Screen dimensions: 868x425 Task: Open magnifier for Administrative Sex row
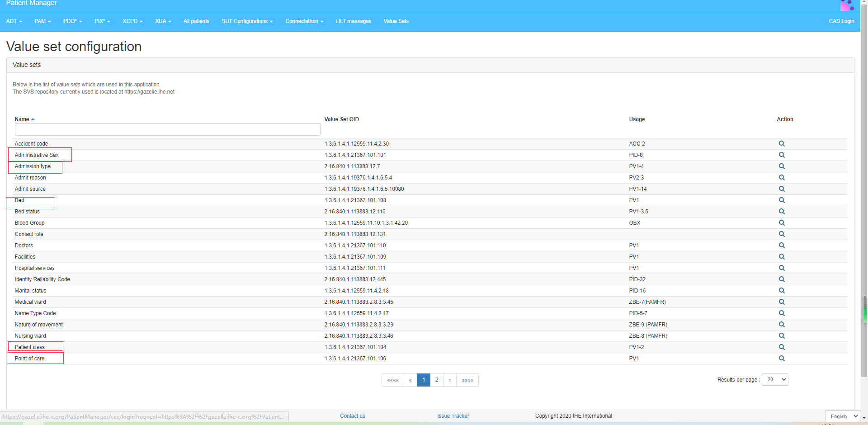coord(781,155)
